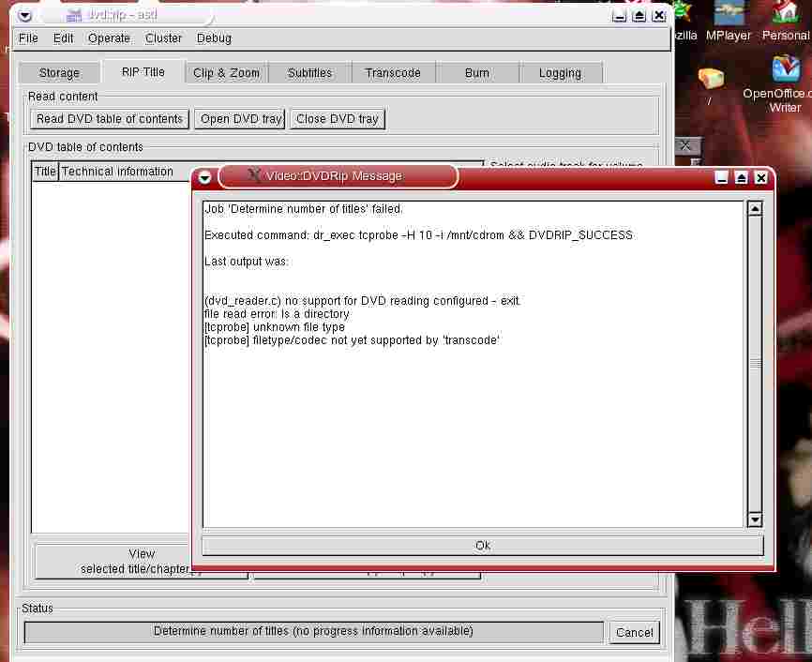Screen dimensions: 812x662
Task: Switch to the Clip & Zoom tab
Action: pyautogui.click(x=226, y=73)
